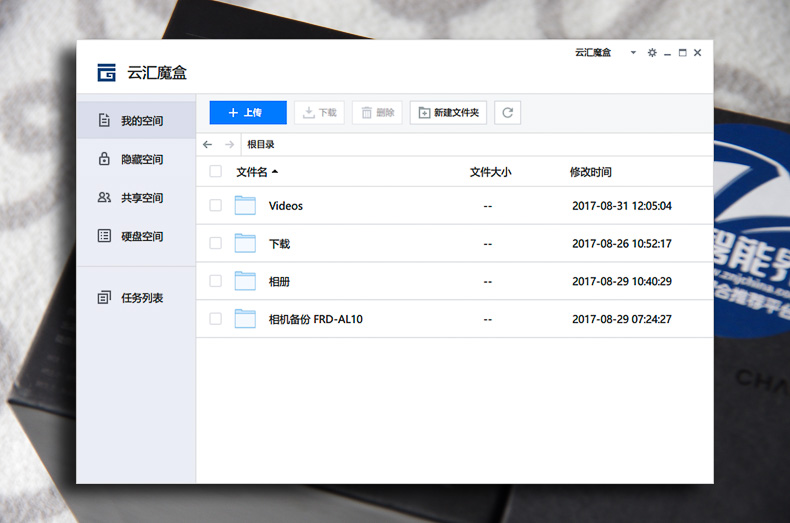Open the Videos folder icon
The height and width of the screenshot is (523, 790).
pyautogui.click(x=245, y=206)
